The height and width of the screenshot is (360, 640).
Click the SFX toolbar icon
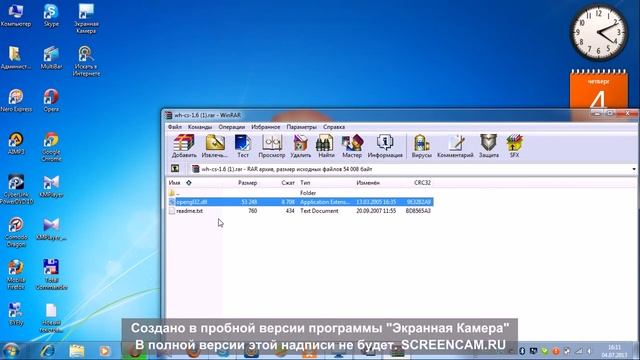tap(514, 146)
